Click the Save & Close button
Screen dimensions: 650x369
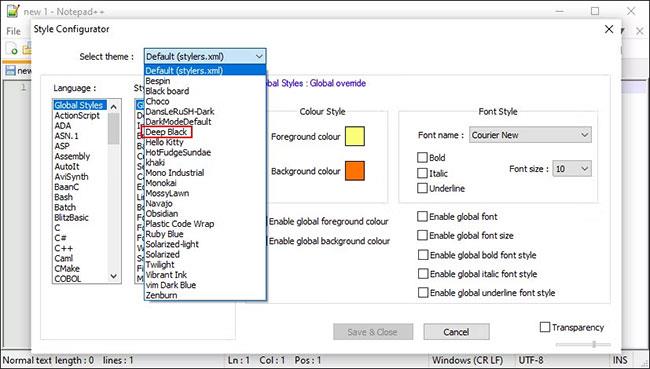373,332
